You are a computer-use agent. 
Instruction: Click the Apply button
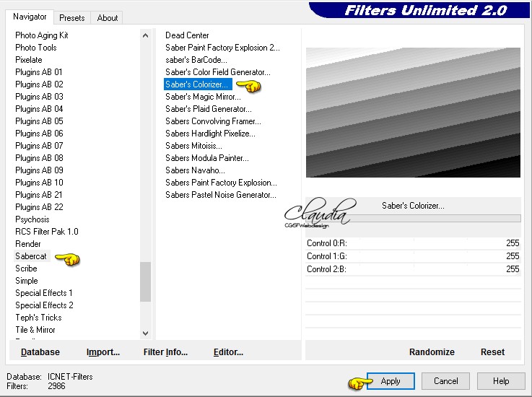(391, 381)
